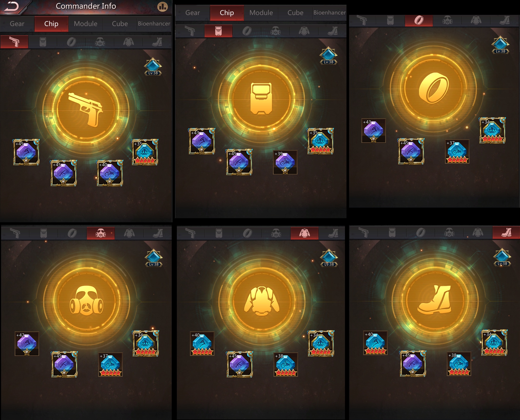Image resolution: width=520 pixels, height=420 pixels.
Task: Select the +39 purple chip in helmet panel
Action: (x=285, y=162)
